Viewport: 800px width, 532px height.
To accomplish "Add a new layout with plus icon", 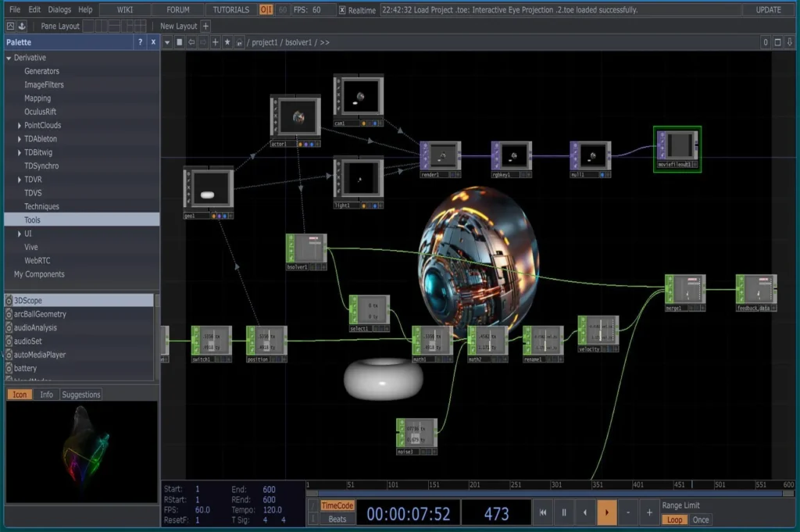I will (206, 26).
